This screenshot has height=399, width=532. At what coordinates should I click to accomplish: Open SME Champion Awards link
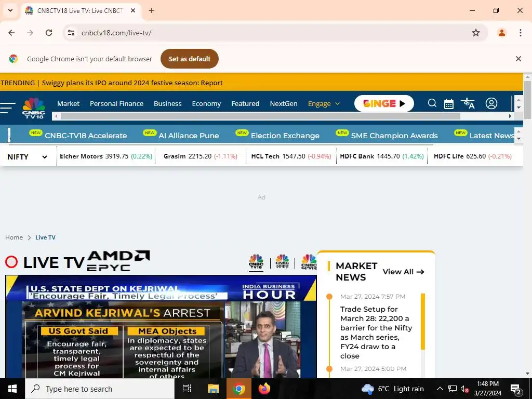tap(394, 136)
